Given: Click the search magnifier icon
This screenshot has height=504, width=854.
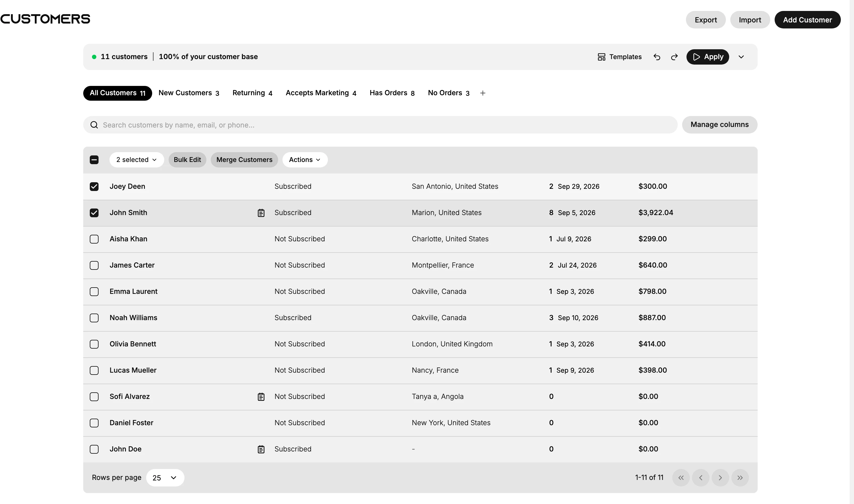Looking at the screenshot, I should pos(94,125).
